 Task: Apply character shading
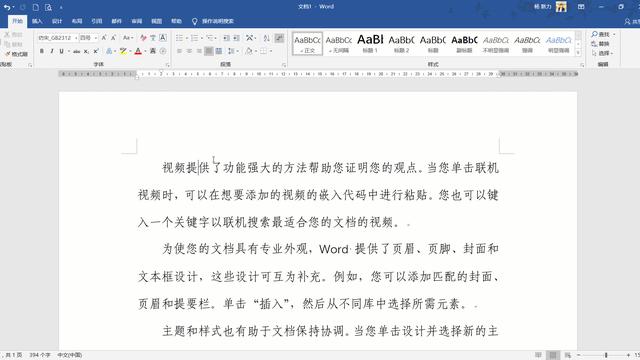(153, 51)
